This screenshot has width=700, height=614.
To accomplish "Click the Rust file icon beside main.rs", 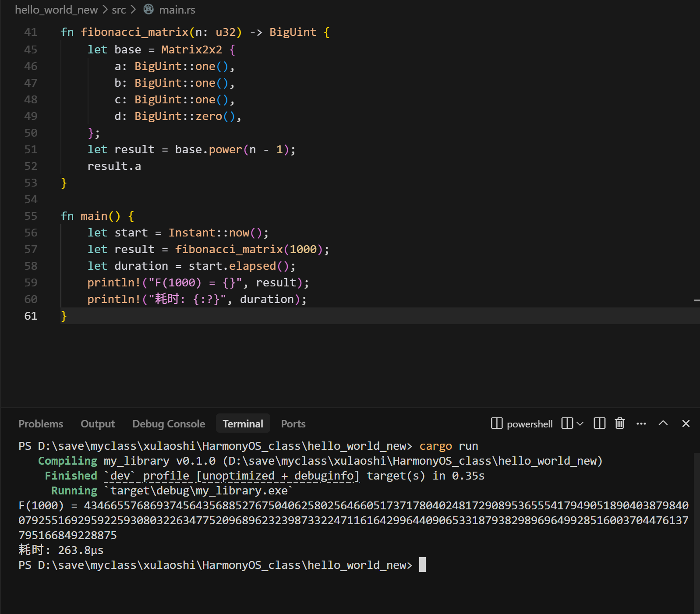I will 148,9.
